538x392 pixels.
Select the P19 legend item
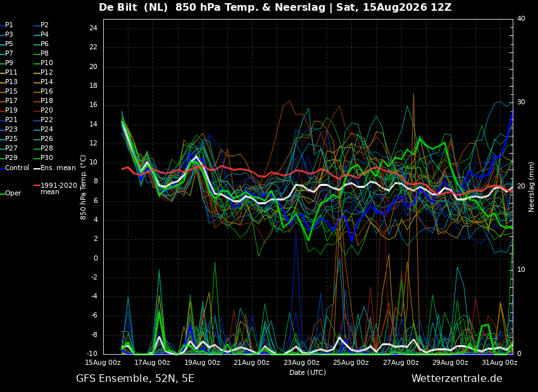tap(11, 111)
